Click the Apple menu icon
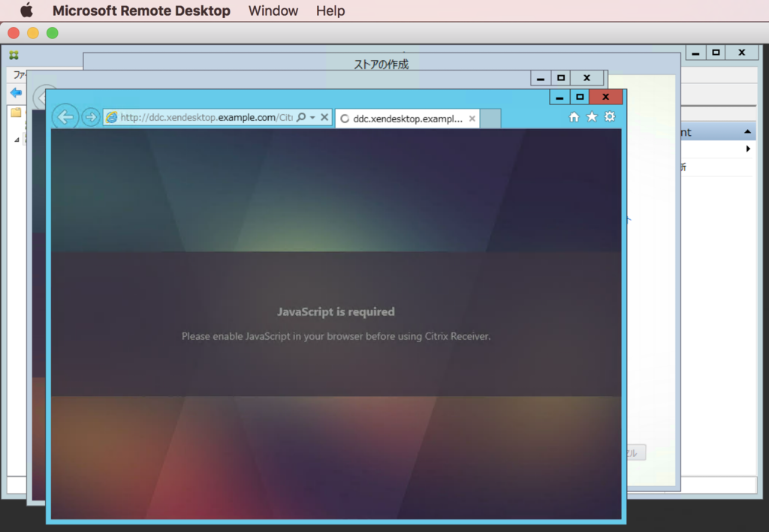This screenshot has width=769, height=532. [x=26, y=11]
